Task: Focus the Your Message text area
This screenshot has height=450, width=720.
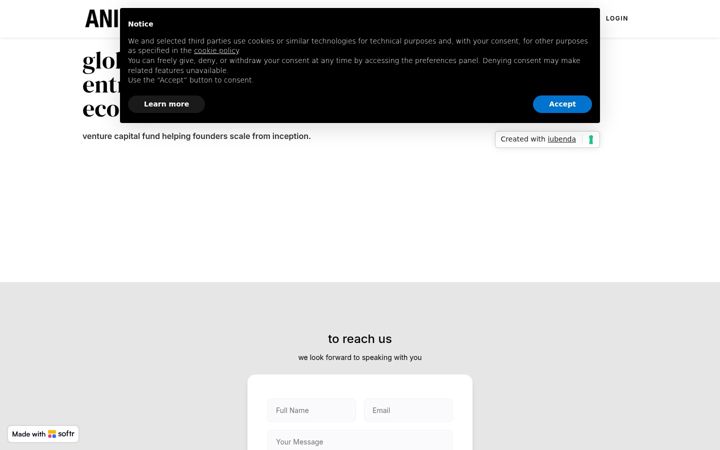Action: [x=360, y=440]
